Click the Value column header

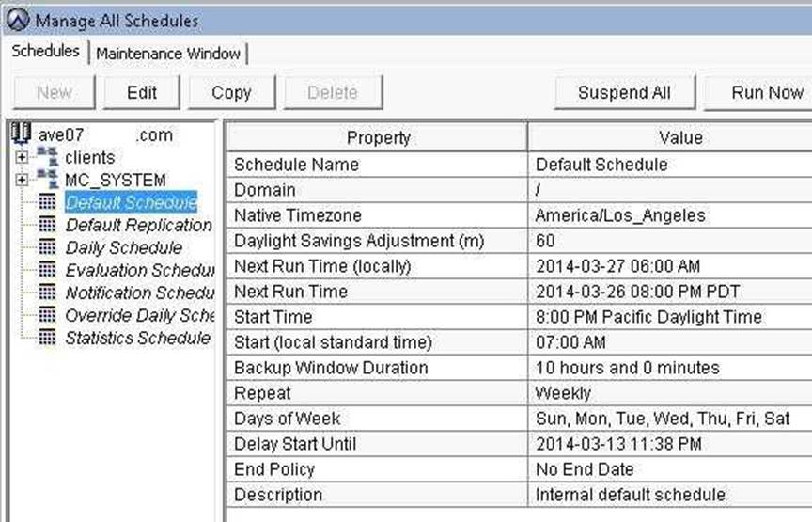pyautogui.click(x=679, y=137)
